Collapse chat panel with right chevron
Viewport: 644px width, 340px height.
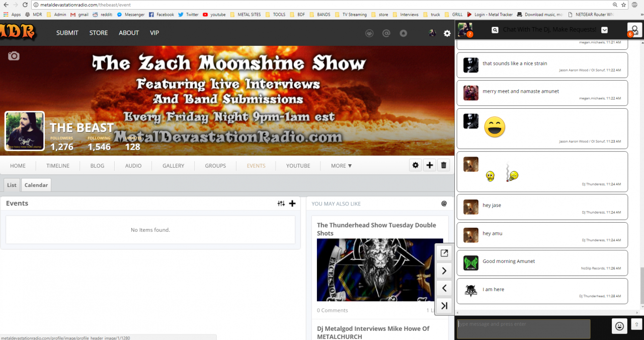click(444, 271)
